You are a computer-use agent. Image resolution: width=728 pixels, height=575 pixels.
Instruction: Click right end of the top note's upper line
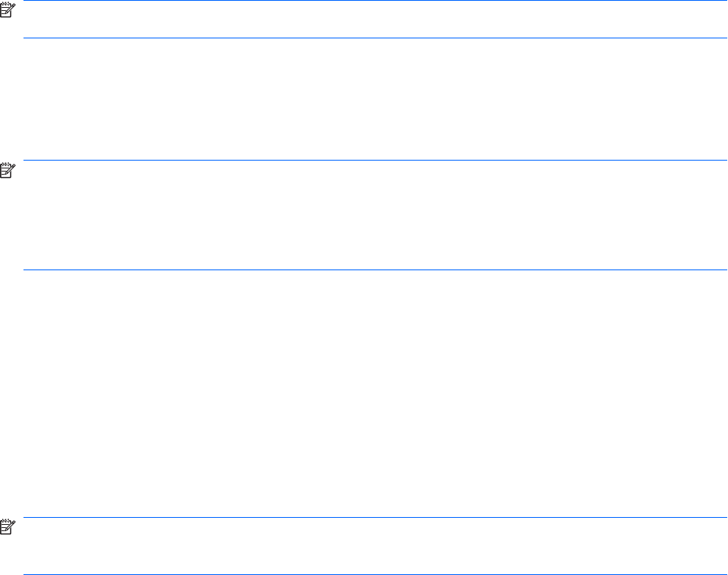(723, 1)
